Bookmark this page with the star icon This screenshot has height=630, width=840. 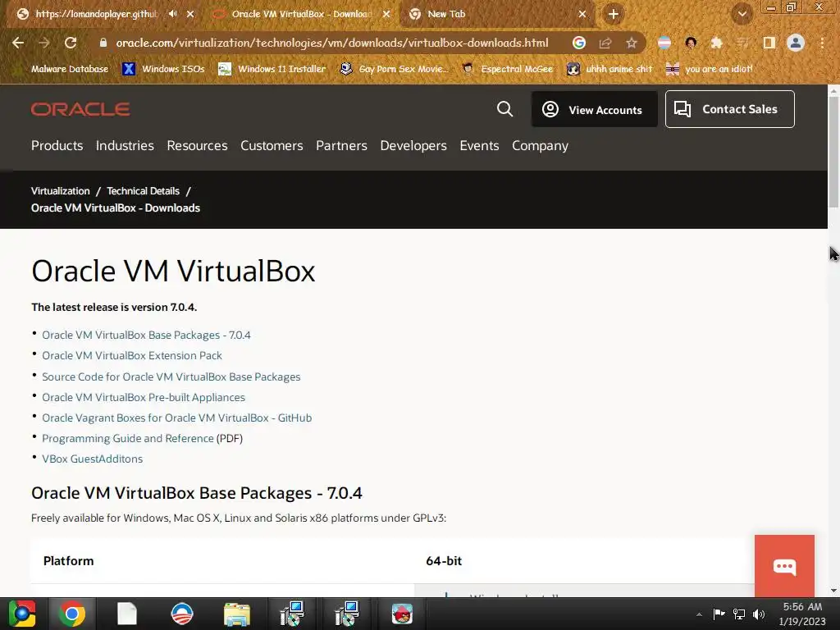(x=632, y=43)
